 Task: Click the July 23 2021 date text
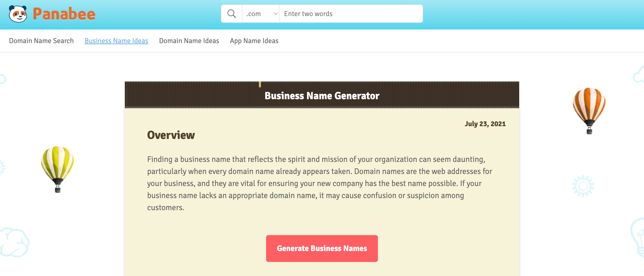click(x=485, y=124)
